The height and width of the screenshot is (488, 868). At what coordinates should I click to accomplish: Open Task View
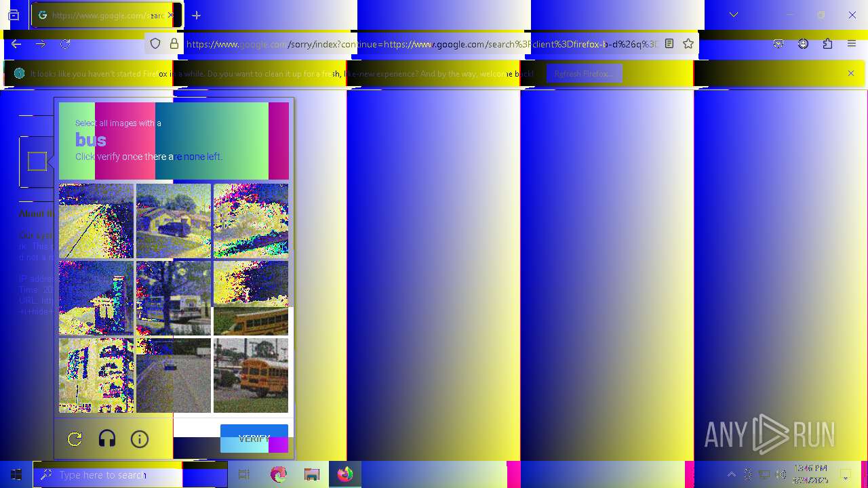[244, 474]
